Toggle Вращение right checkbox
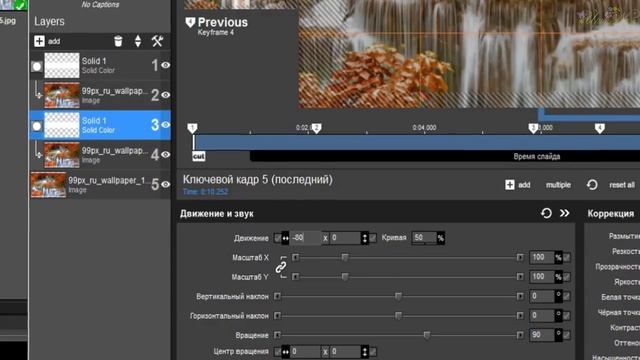640x360 pixels. pyautogui.click(x=567, y=335)
